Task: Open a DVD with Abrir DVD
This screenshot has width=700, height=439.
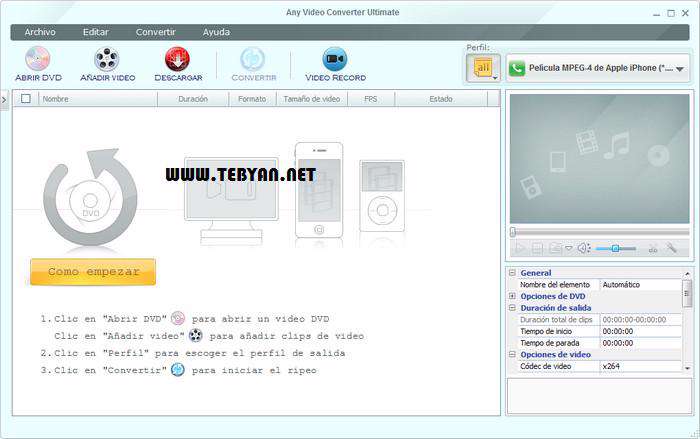Action: [38, 64]
